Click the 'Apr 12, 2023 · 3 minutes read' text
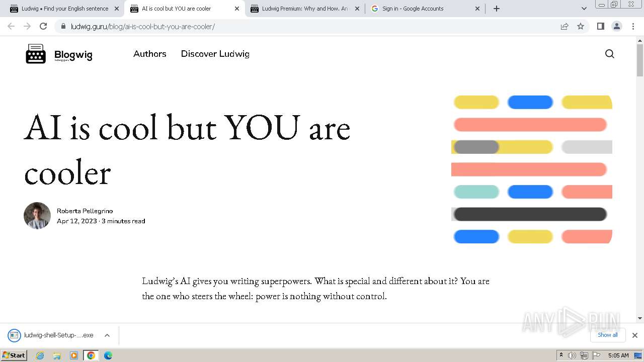 click(101, 221)
